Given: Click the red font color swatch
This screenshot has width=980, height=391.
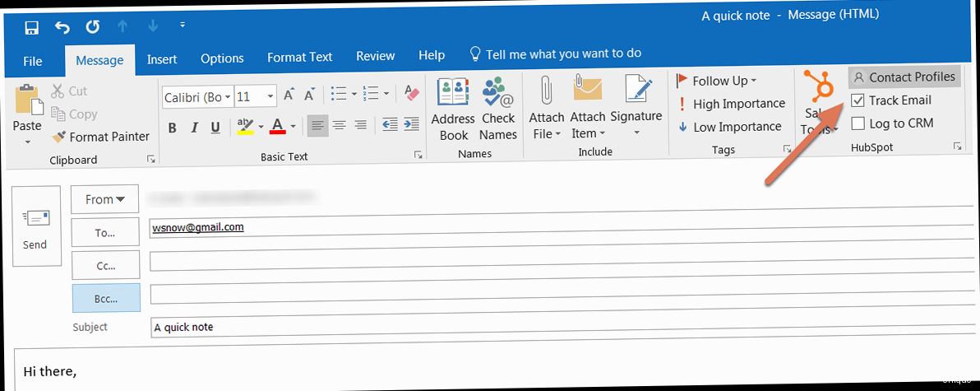Looking at the screenshot, I should (276, 127).
